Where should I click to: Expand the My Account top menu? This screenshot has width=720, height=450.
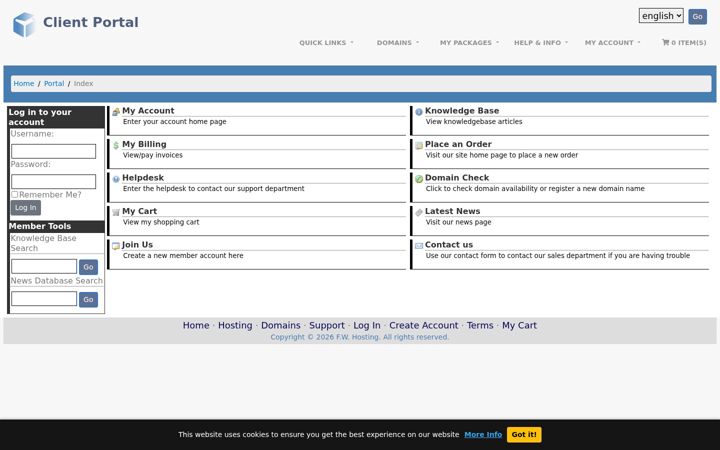612,43
